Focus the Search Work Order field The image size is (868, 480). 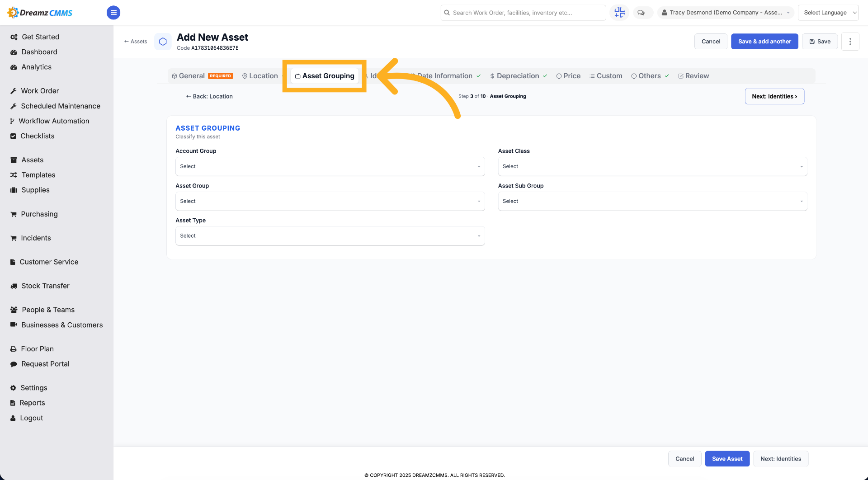coord(523,13)
